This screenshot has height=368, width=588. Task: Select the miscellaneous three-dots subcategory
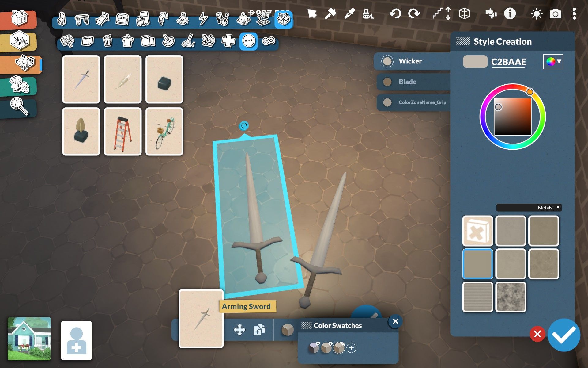click(248, 41)
